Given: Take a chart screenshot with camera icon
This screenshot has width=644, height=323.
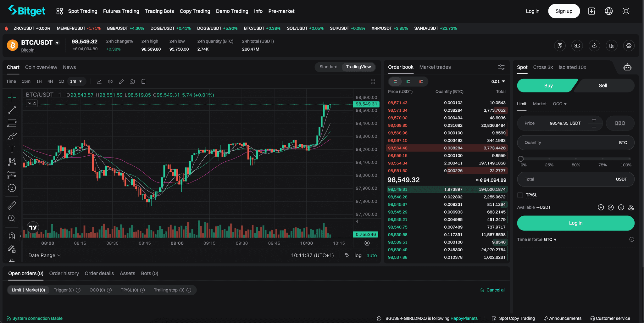Looking at the screenshot, I should [132, 81].
